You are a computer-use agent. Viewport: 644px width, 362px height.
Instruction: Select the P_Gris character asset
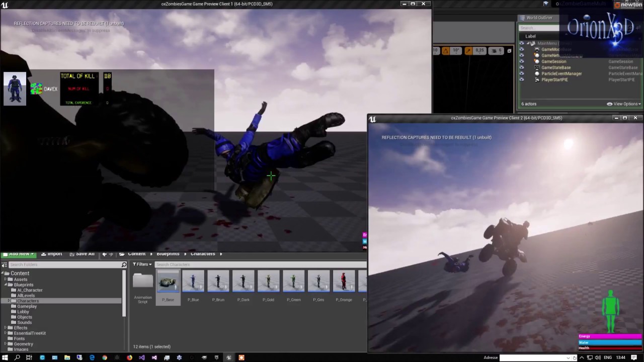[318, 282]
